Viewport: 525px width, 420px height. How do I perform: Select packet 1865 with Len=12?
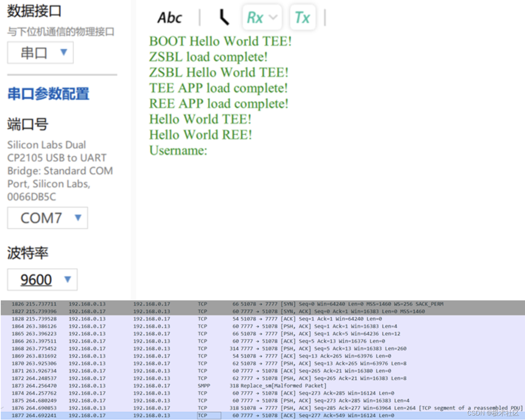[x=262, y=333]
